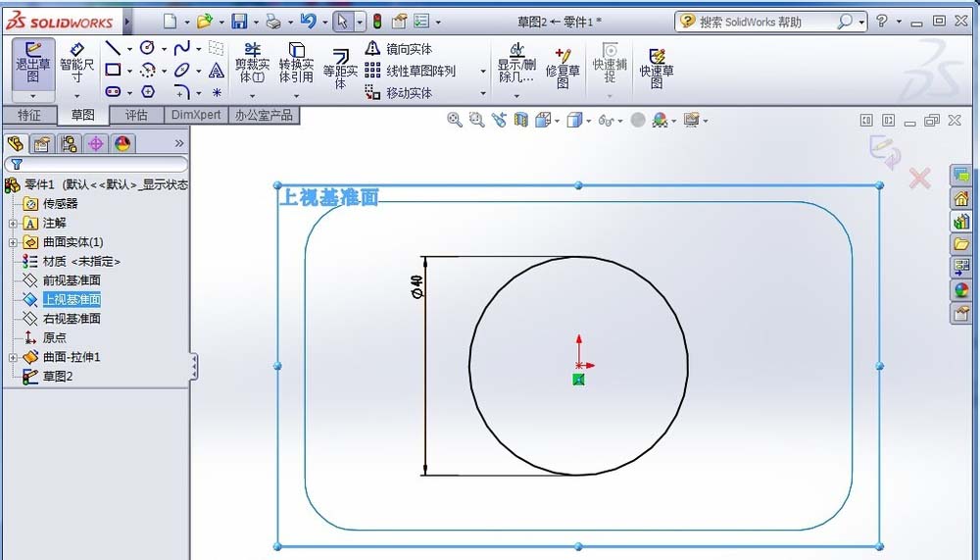This screenshot has height=560, width=980.
Task: Select the Corner Rectangle tool
Action: click(113, 70)
